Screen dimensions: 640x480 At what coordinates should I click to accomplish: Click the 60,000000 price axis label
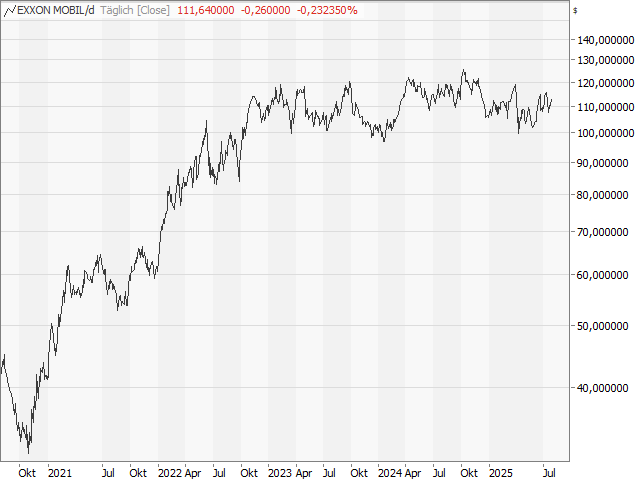[x=602, y=275]
